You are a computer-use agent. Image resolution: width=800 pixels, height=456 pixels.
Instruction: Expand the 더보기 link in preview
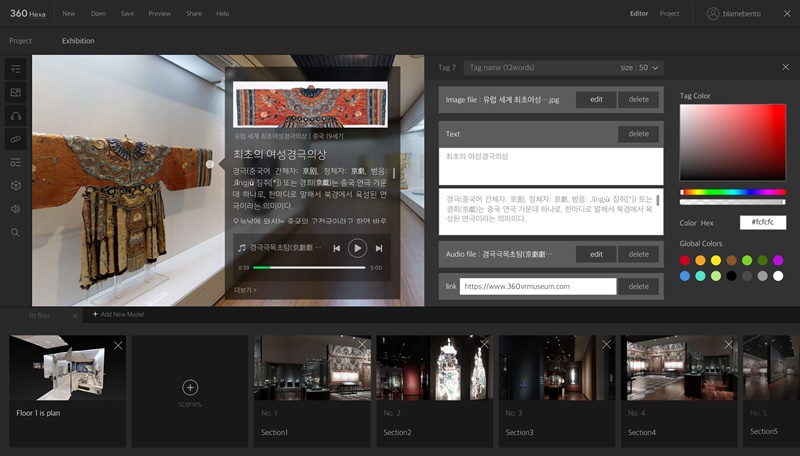(x=244, y=290)
